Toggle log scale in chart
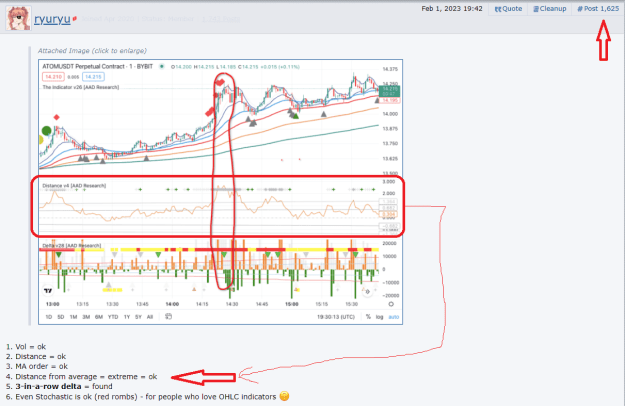 [379, 317]
